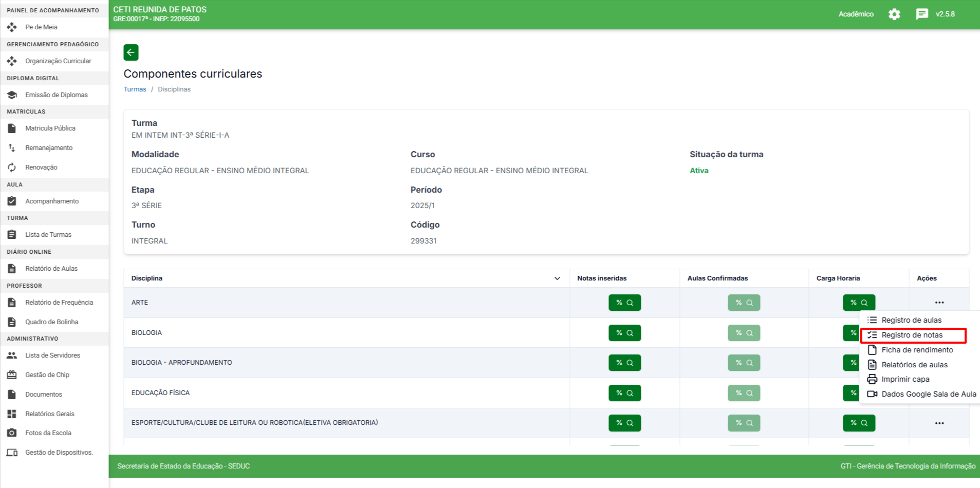This screenshot has width=980, height=488.
Task: Open Dados Google Sala de Aula
Action: (928, 394)
